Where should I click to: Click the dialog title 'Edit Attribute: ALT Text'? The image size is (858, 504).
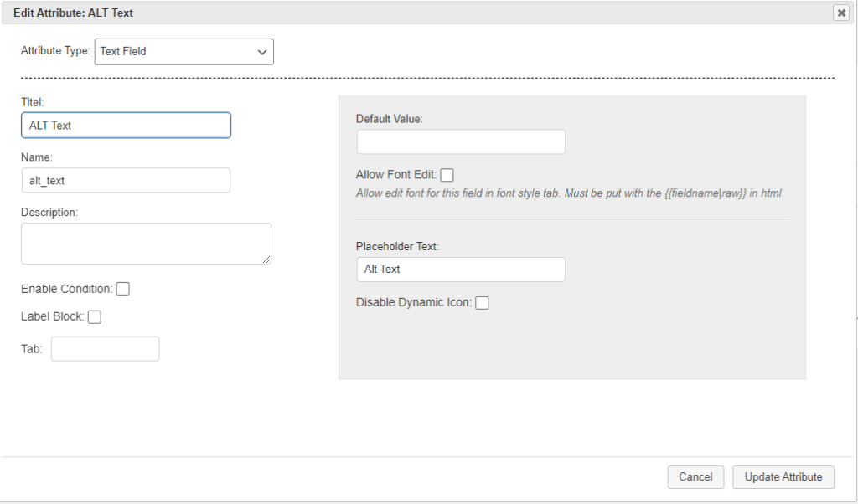pyautogui.click(x=74, y=13)
